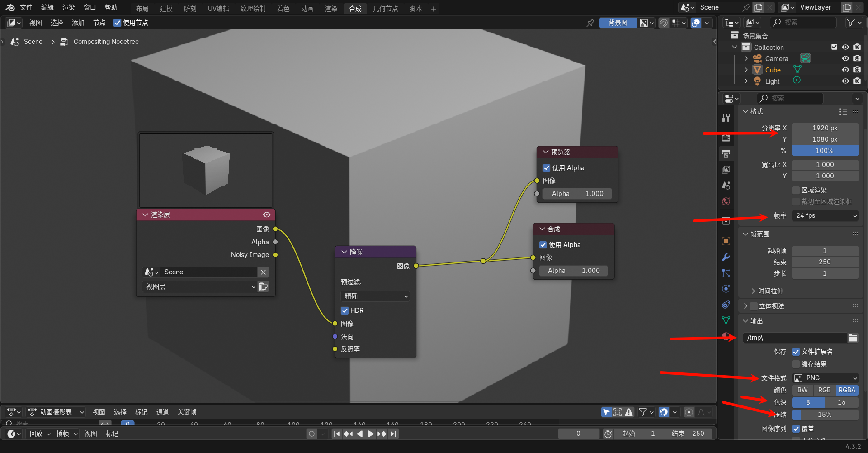Uncheck the HDR checkbox in the denoise node
The width and height of the screenshot is (868, 453).
click(344, 310)
